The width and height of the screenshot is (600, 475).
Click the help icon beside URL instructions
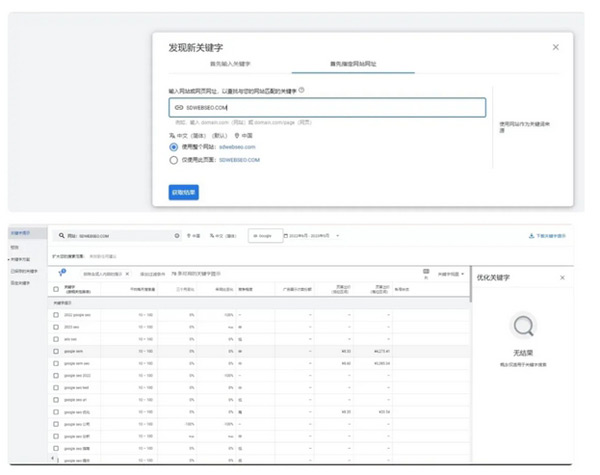[302, 90]
